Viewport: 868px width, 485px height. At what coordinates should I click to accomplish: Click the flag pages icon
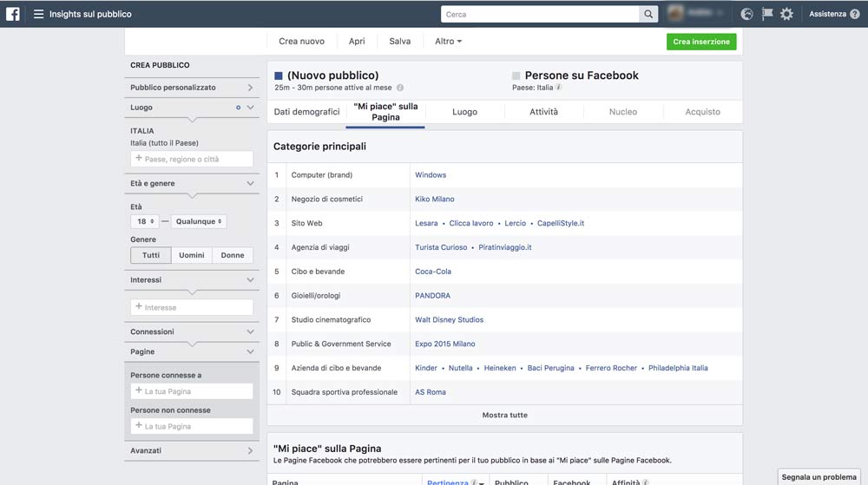pyautogui.click(x=766, y=14)
